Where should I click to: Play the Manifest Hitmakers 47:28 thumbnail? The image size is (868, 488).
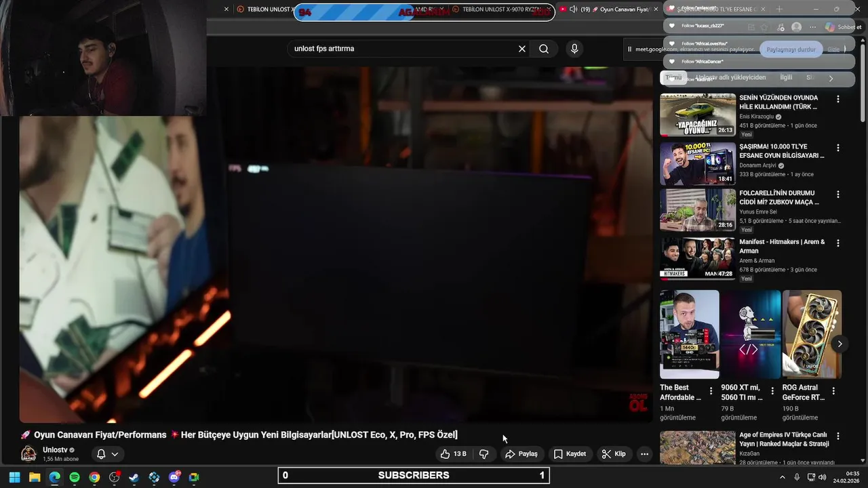698,258
